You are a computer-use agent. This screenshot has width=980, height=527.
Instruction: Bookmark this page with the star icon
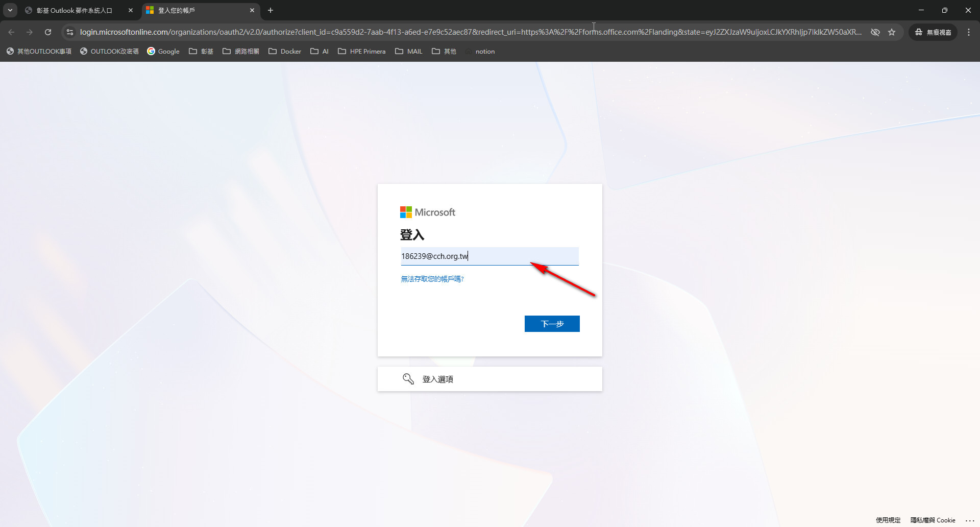coord(892,32)
